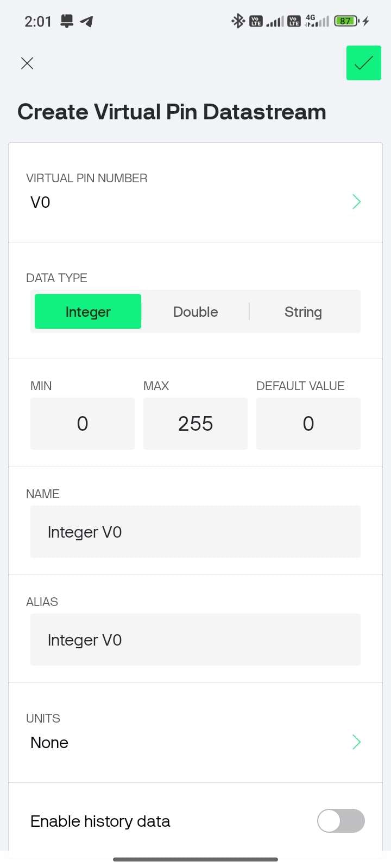Edit the MAX value field showing 255

(195, 423)
